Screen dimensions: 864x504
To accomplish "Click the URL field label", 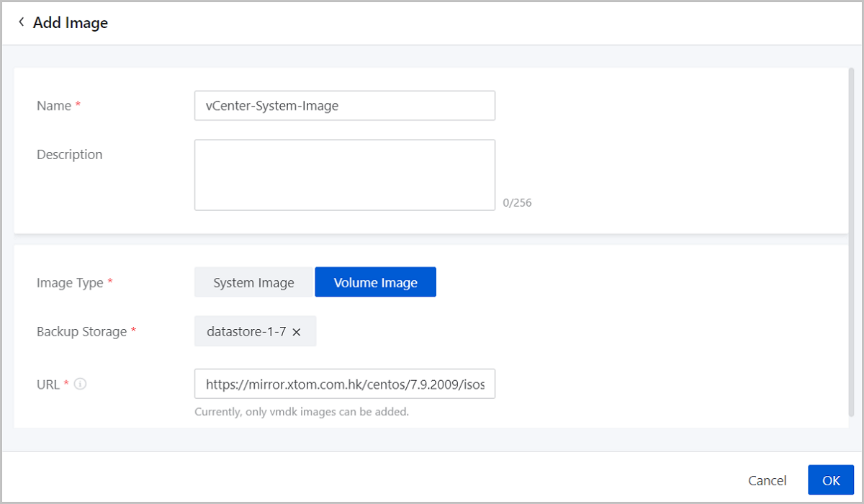I will [x=48, y=384].
